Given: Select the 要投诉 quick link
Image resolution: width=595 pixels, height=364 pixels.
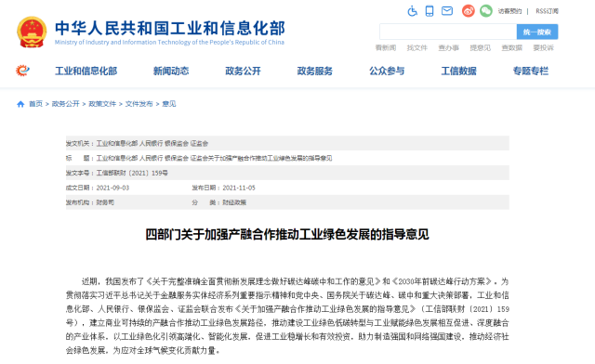Looking at the screenshot, I should [543, 47].
